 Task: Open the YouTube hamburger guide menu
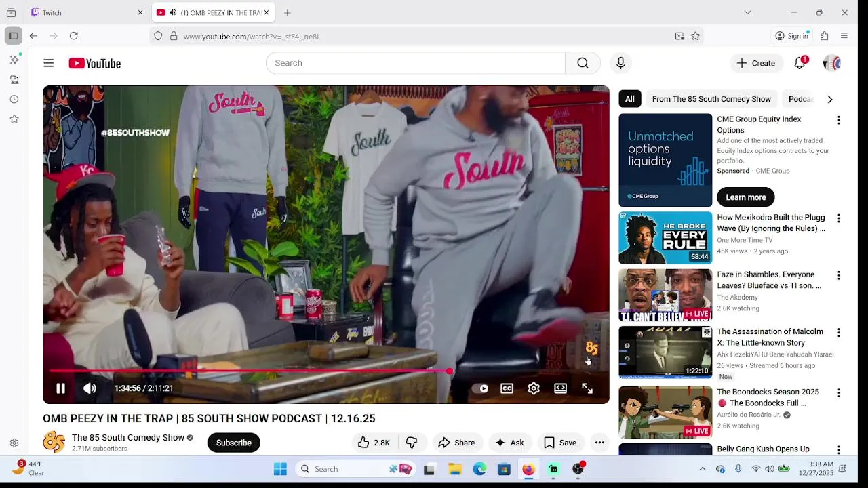click(x=49, y=63)
